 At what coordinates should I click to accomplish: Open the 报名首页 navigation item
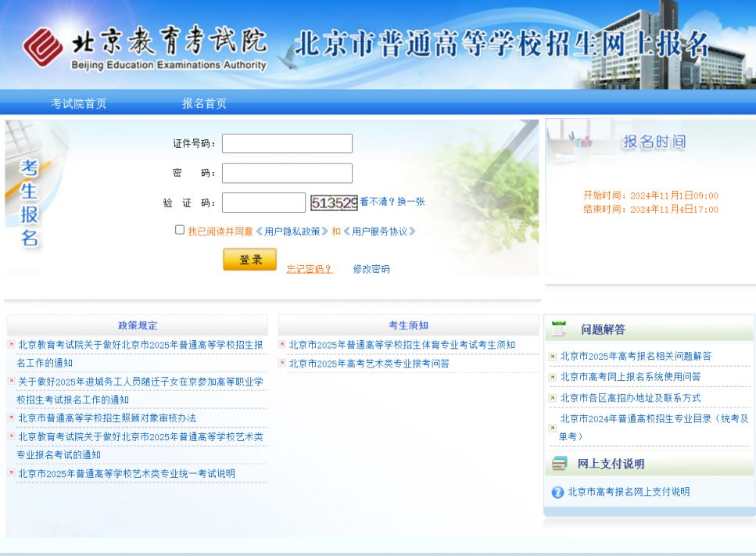pyautogui.click(x=204, y=103)
